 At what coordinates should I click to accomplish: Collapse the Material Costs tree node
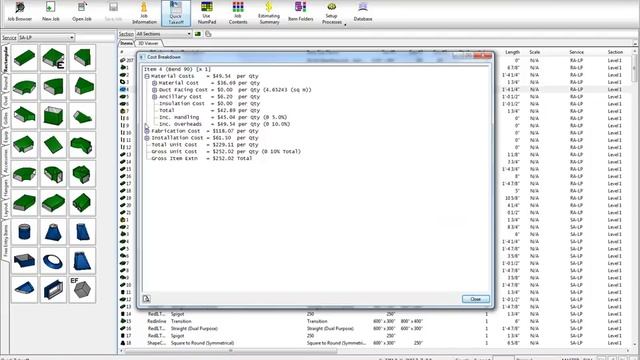pyautogui.click(x=147, y=76)
